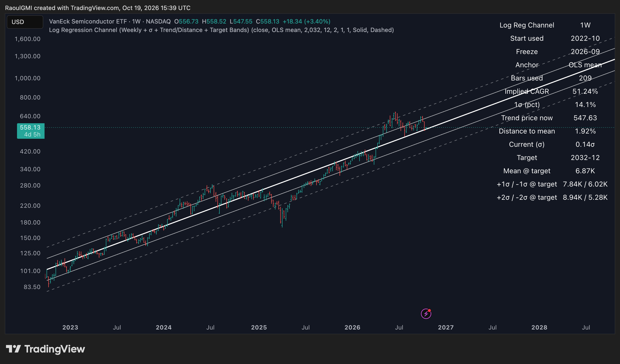The width and height of the screenshot is (620, 364).
Task: Click the 83.50 price axis label
Action: point(32,287)
